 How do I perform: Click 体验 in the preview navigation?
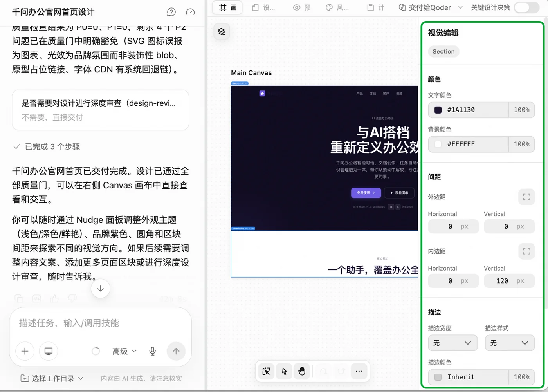pyautogui.click(x=373, y=94)
